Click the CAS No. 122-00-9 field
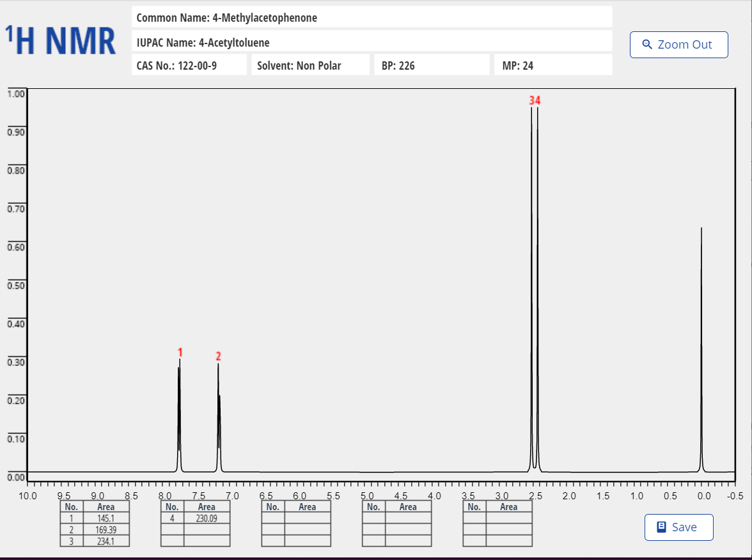This screenshot has width=752, height=560. (x=189, y=65)
